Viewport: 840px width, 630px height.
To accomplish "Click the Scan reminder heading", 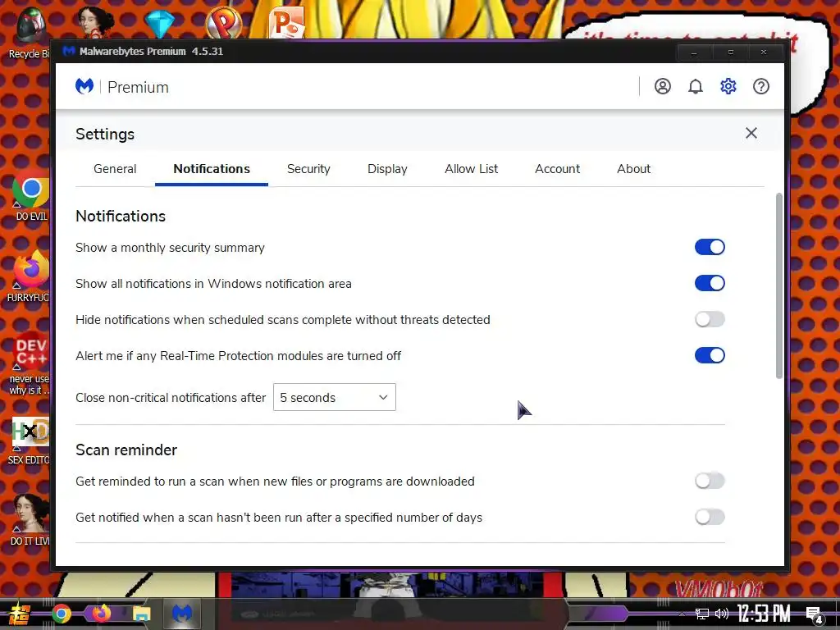I will point(126,450).
